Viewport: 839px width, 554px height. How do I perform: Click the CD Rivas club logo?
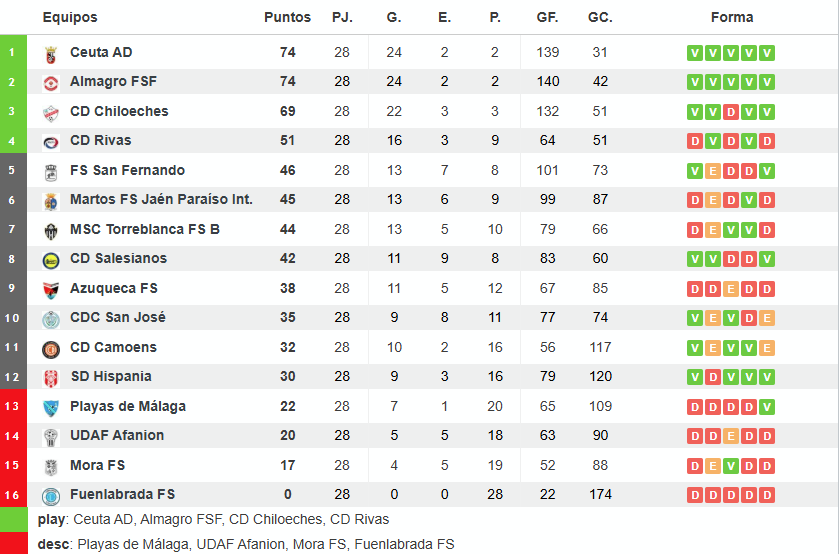(x=51, y=142)
